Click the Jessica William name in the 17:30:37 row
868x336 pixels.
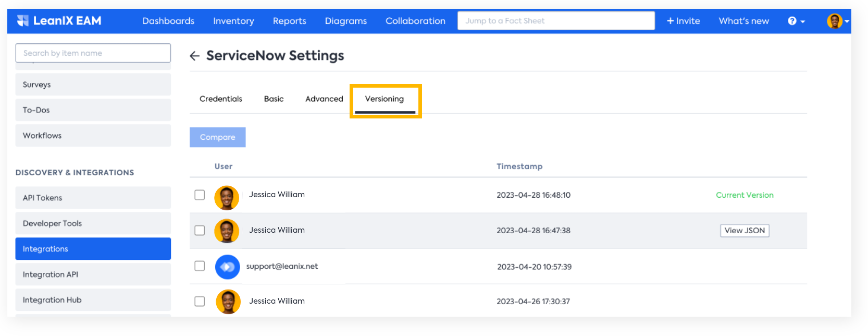pos(277,301)
